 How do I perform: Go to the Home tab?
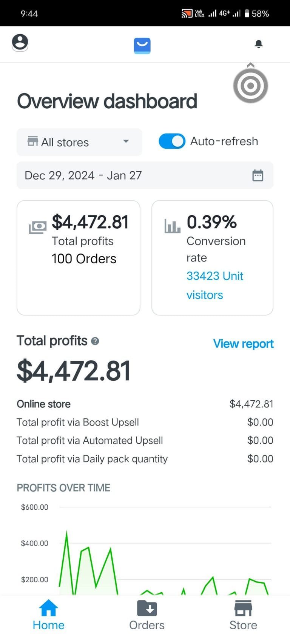click(49, 615)
